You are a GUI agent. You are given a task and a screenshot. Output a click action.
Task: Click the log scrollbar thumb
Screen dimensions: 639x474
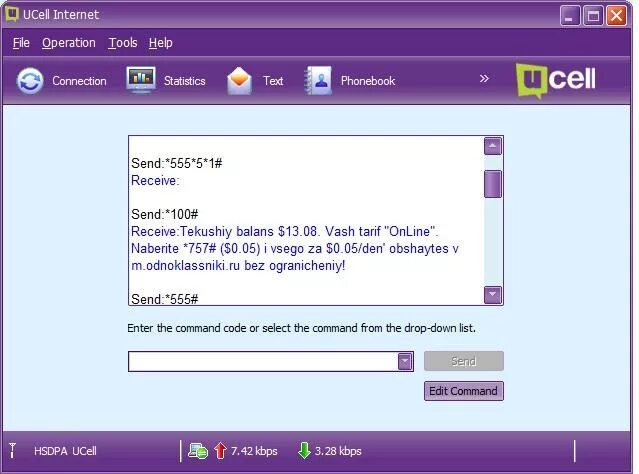pyautogui.click(x=493, y=184)
